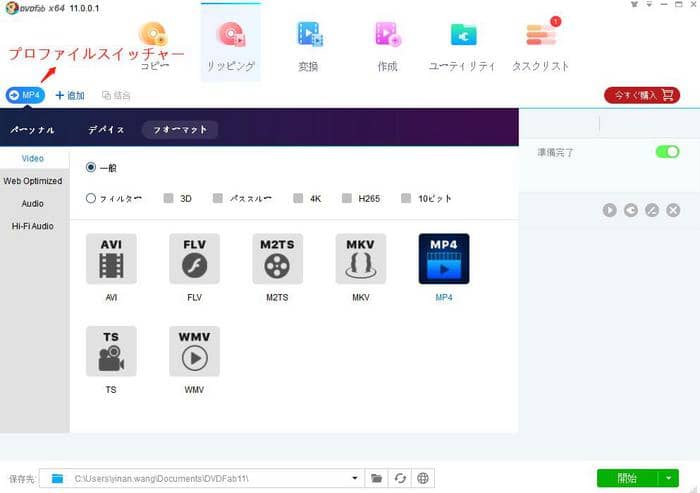Select the MKV format icon
Image resolution: width=700 pixels, height=493 pixels.
pyautogui.click(x=360, y=259)
